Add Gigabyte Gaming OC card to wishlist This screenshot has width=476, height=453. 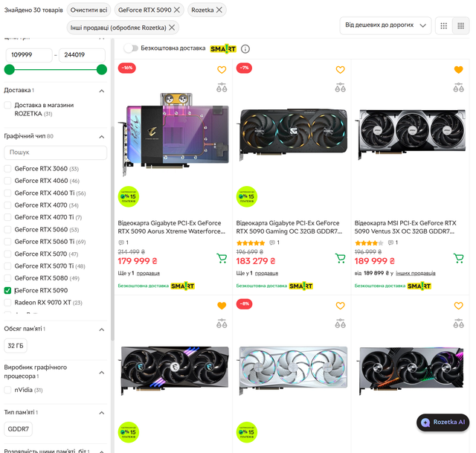[x=340, y=70]
